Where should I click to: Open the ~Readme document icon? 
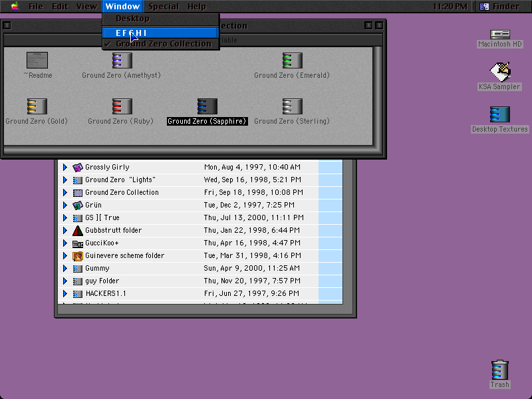pos(37,60)
